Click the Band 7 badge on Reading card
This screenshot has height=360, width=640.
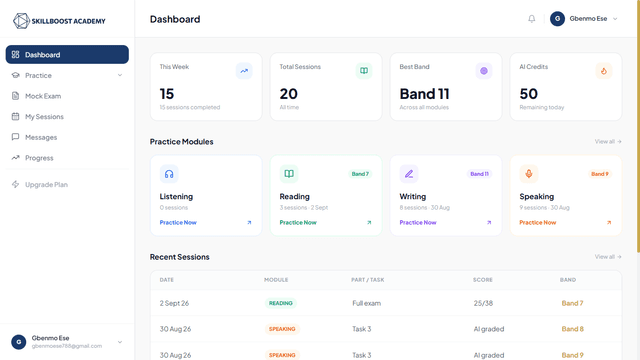[360, 174]
